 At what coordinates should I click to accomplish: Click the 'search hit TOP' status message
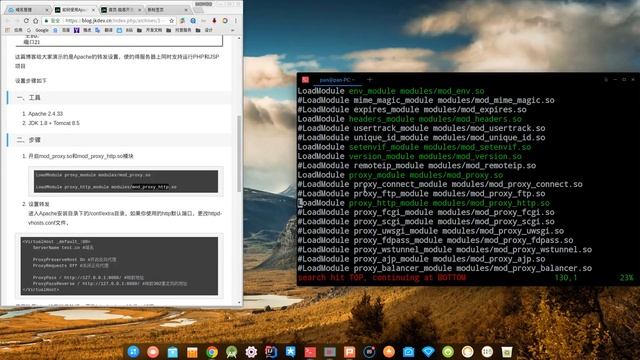[382, 278]
